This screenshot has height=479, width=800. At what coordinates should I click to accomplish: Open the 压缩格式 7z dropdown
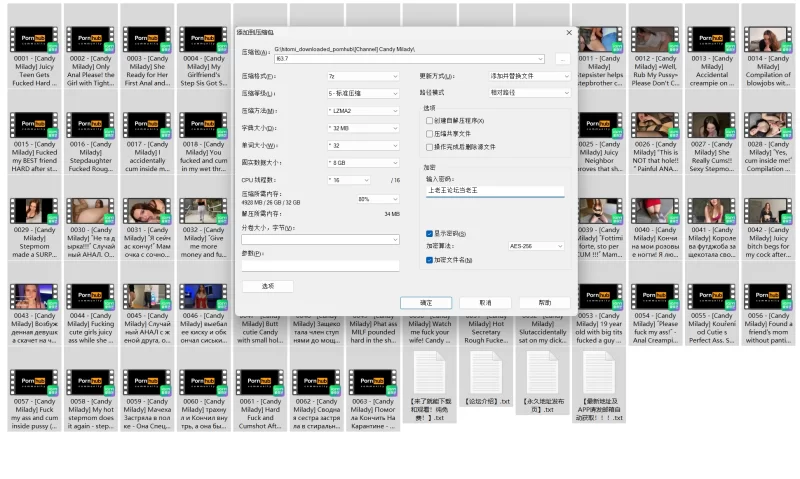(363, 76)
